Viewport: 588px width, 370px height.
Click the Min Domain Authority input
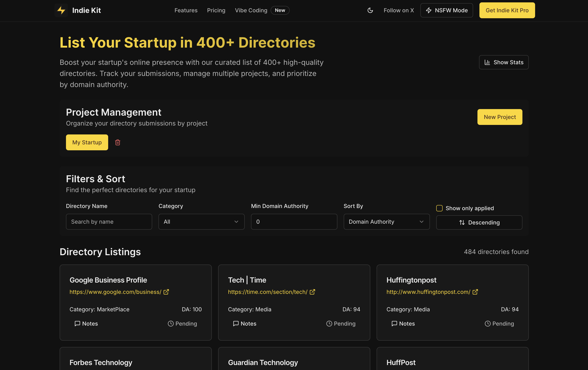pos(294,222)
